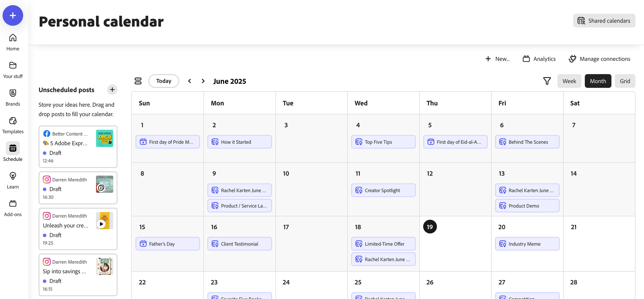Go to previous month chevron

point(190,81)
